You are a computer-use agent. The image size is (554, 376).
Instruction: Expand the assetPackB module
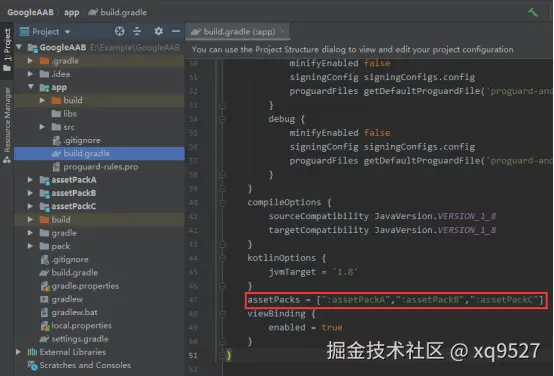[30, 193]
